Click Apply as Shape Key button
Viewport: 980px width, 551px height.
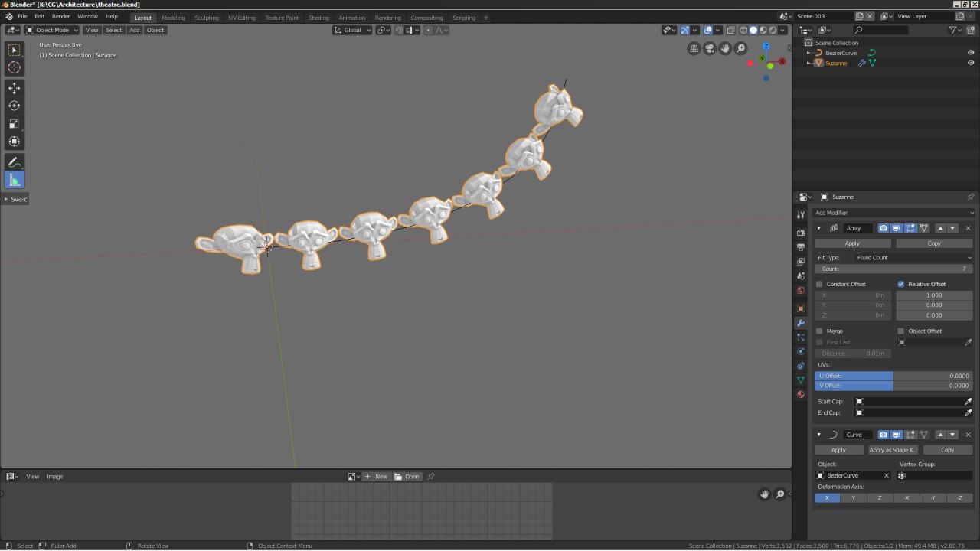tap(893, 450)
